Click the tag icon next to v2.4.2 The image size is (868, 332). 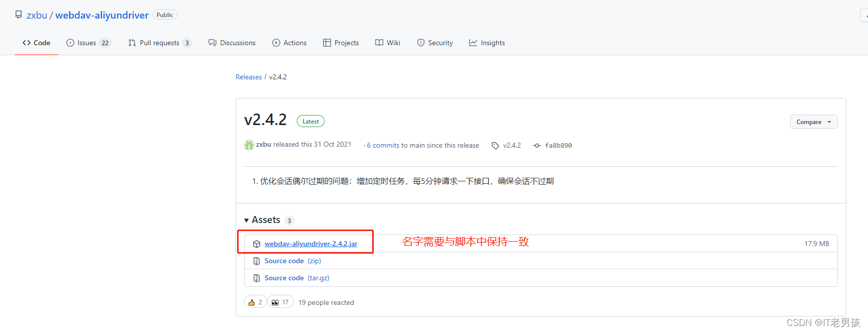pyautogui.click(x=495, y=146)
